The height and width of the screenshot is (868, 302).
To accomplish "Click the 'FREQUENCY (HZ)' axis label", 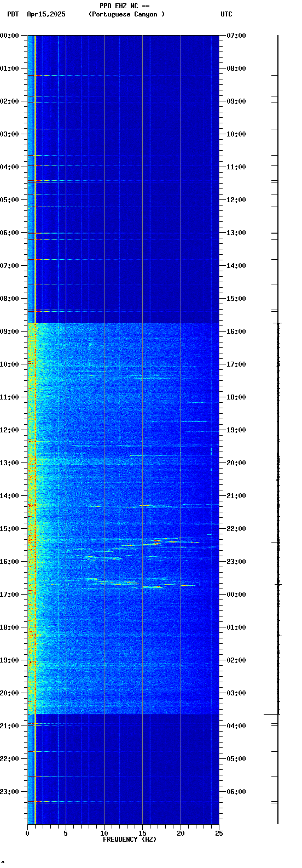I will pyautogui.click(x=130, y=840).
